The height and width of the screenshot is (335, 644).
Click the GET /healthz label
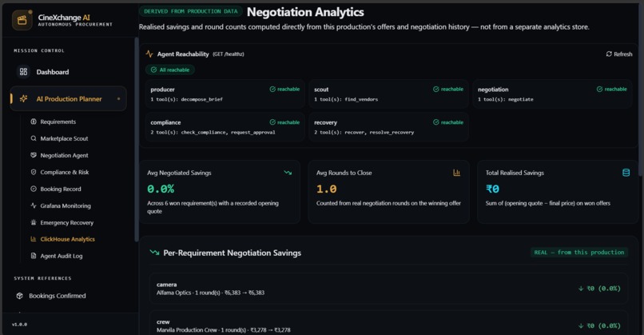click(229, 54)
